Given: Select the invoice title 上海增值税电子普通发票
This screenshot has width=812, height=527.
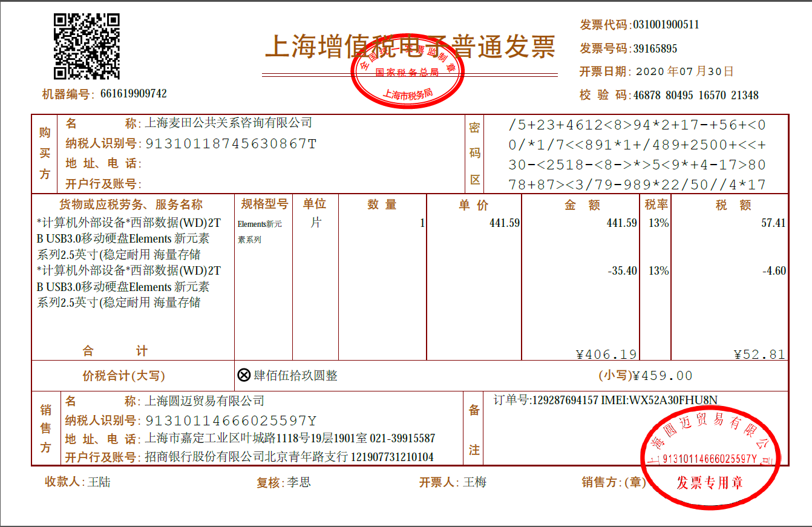Looking at the screenshot, I should tap(410, 47).
